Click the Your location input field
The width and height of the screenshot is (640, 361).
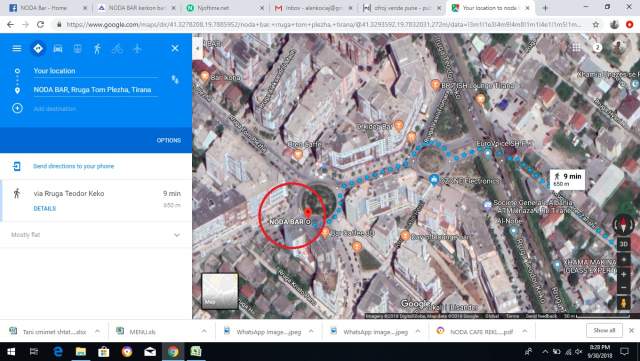96,71
